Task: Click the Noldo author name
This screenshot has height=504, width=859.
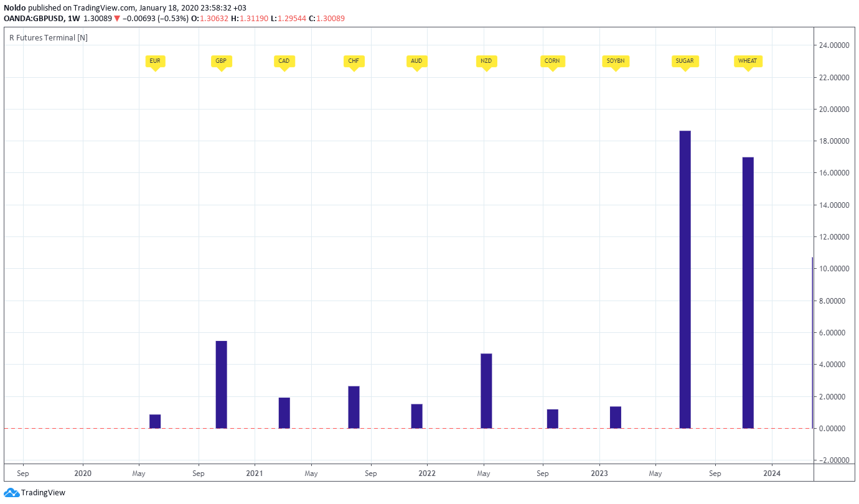Action: (x=15, y=7)
